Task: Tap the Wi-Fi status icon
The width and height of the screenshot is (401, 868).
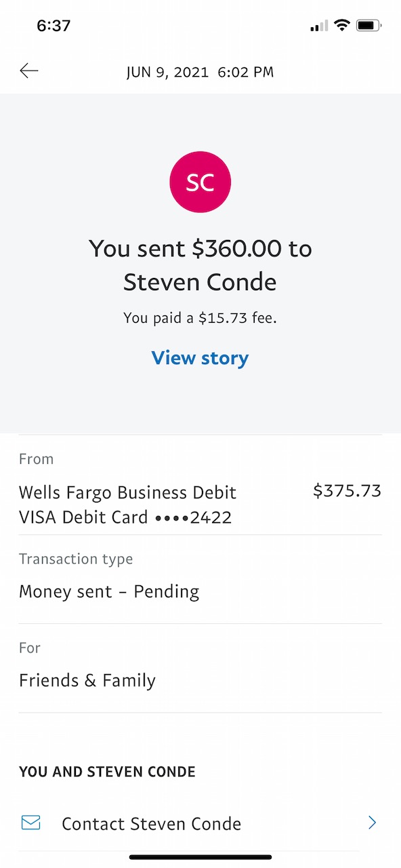Action: pos(342,26)
